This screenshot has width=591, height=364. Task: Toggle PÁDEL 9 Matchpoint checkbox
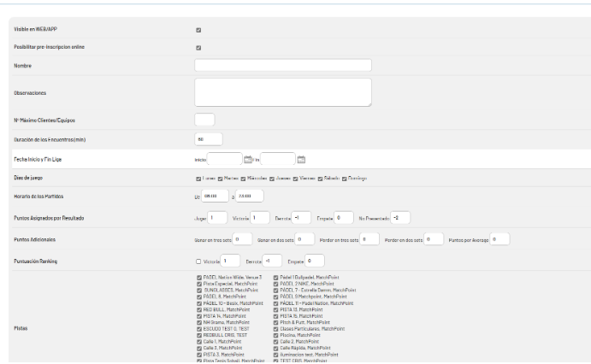tap(276, 297)
